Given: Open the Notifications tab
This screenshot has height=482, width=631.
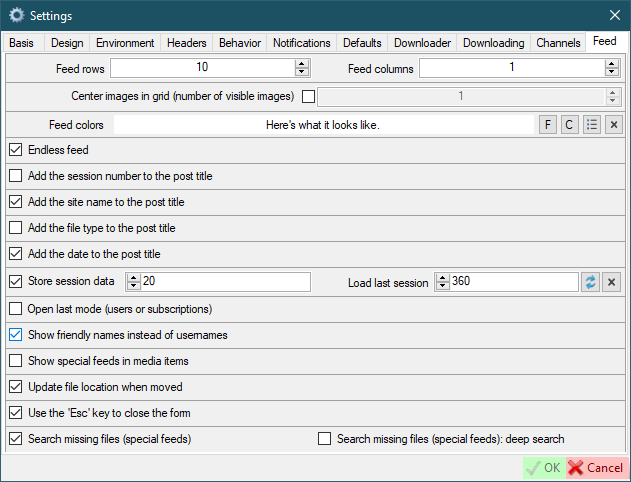Looking at the screenshot, I should [x=302, y=43].
